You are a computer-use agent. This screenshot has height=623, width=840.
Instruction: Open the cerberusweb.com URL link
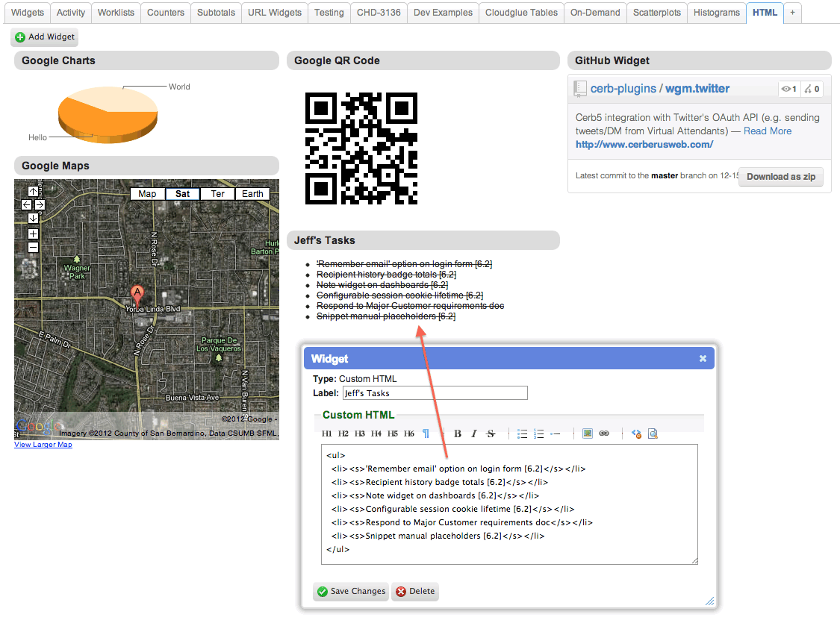pos(644,145)
